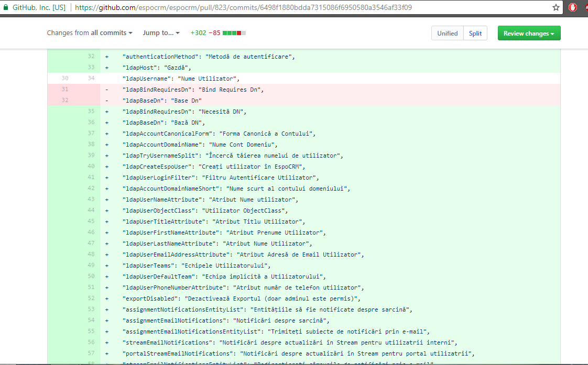588x365 pixels.
Task: Click the "ldapUserTeams" code line
Action: pyautogui.click(x=197, y=266)
